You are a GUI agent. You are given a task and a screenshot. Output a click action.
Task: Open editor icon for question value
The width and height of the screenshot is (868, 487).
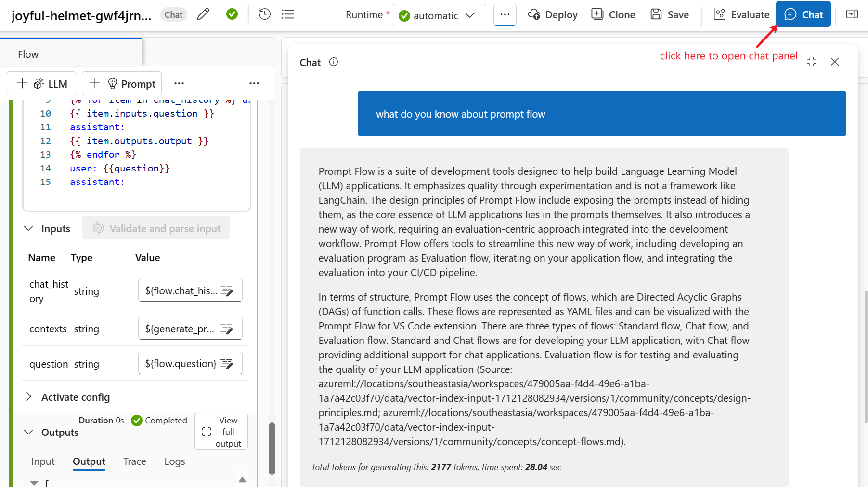[x=227, y=363]
